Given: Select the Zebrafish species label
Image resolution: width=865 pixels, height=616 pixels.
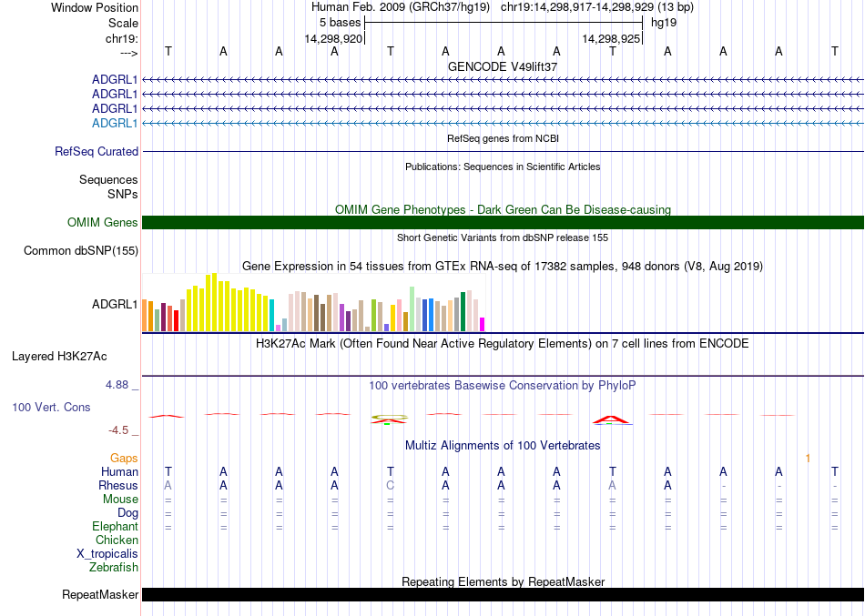Looking at the screenshot, I should point(114,568).
